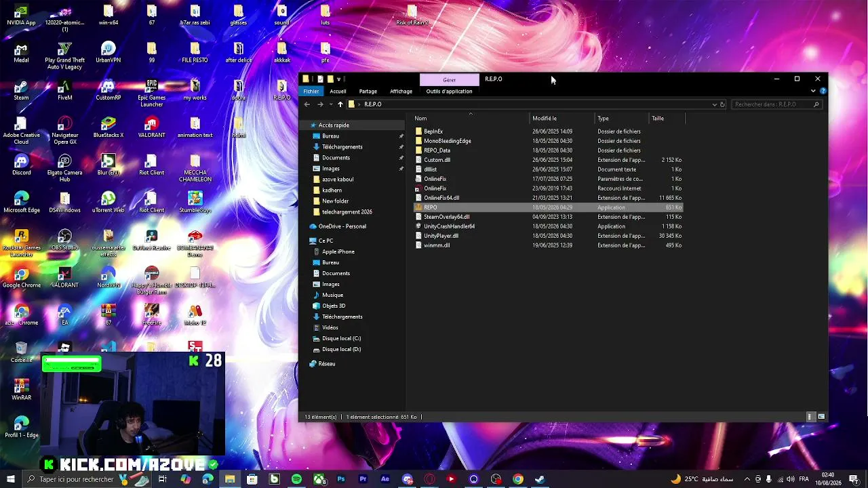Image resolution: width=868 pixels, height=488 pixels.
Task: Select the BepInEx folder
Action: coord(433,131)
